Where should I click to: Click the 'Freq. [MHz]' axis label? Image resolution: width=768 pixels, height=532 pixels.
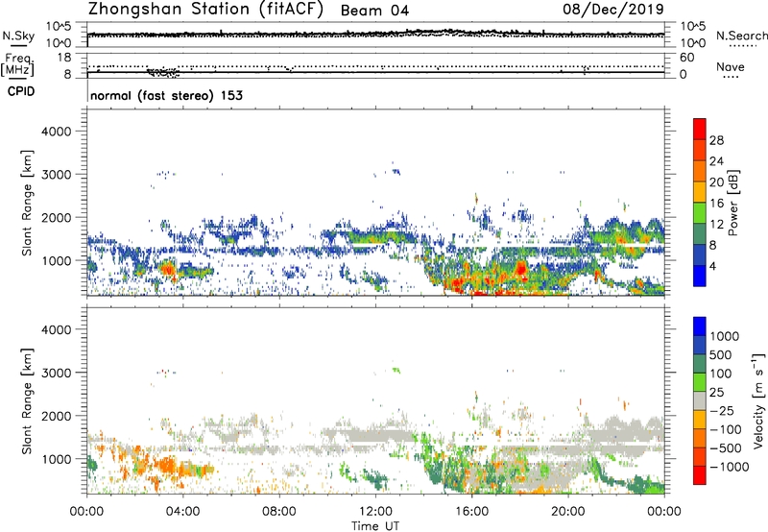tap(17, 65)
